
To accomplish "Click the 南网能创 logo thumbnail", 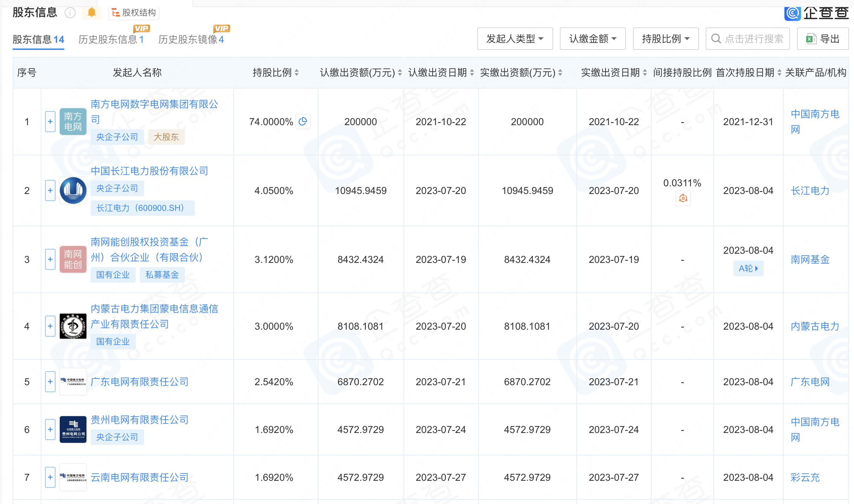I will (x=73, y=259).
